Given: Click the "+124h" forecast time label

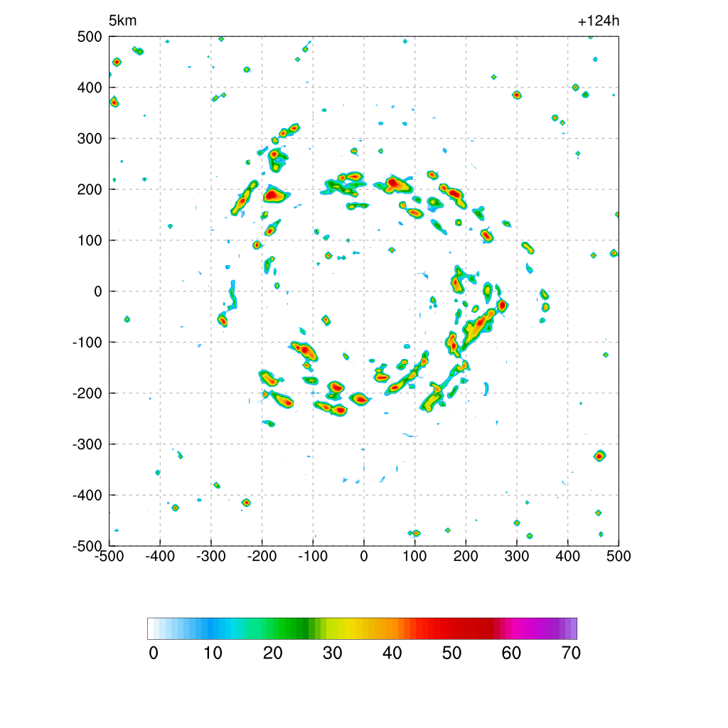Looking at the screenshot, I should click(599, 21).
